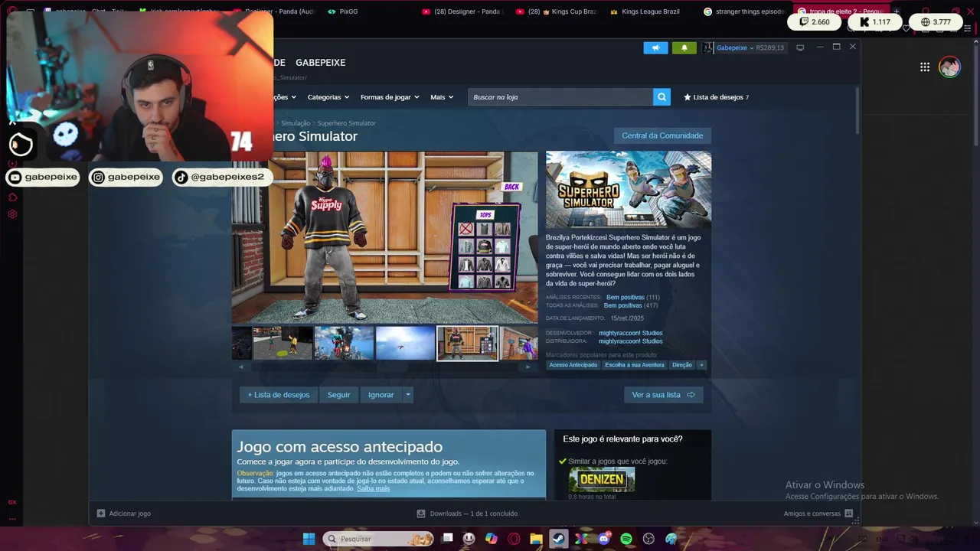Open Discord from taskbar

coord(603,539)
